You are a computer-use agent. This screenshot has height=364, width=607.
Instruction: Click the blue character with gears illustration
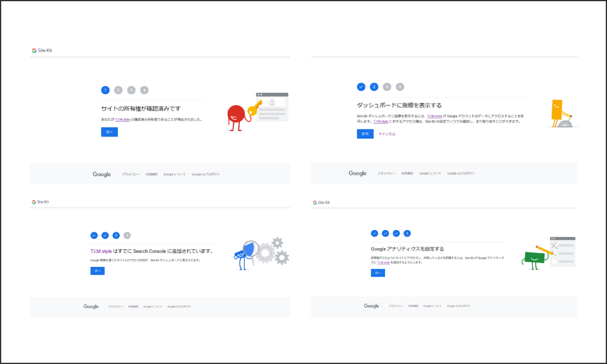coord(262,253)
